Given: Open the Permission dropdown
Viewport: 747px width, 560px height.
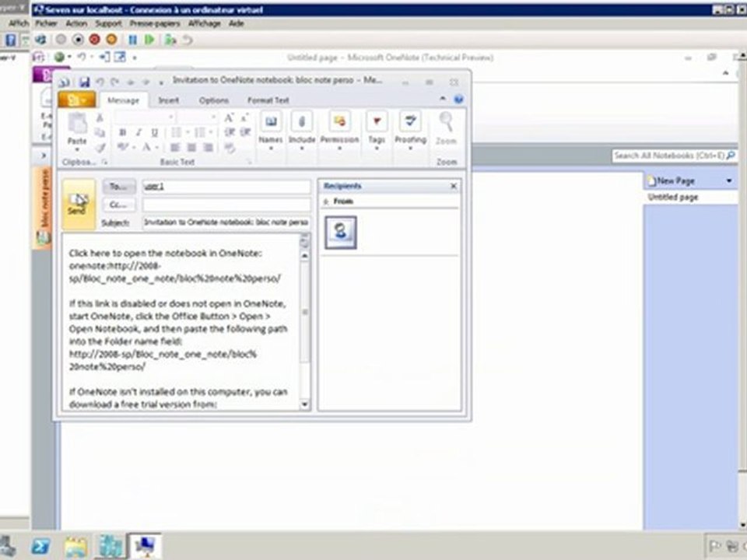Looking at the screenshot, I should 339,131.
